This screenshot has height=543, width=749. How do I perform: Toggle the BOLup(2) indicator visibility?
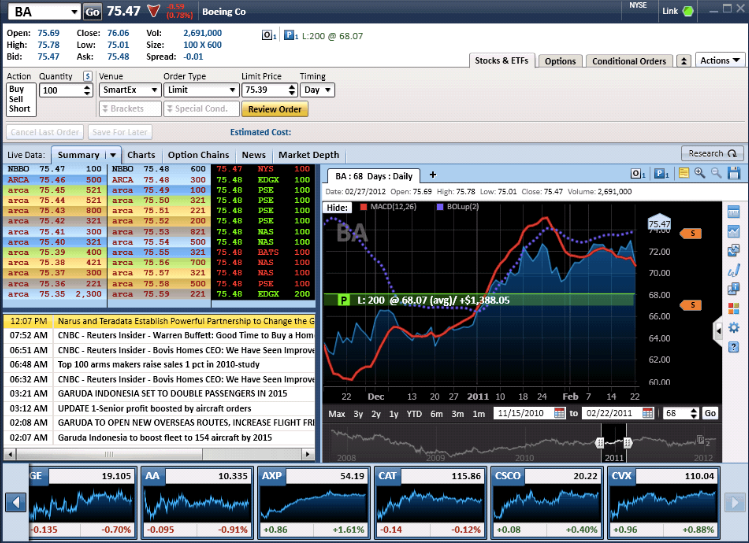[457, 207]
